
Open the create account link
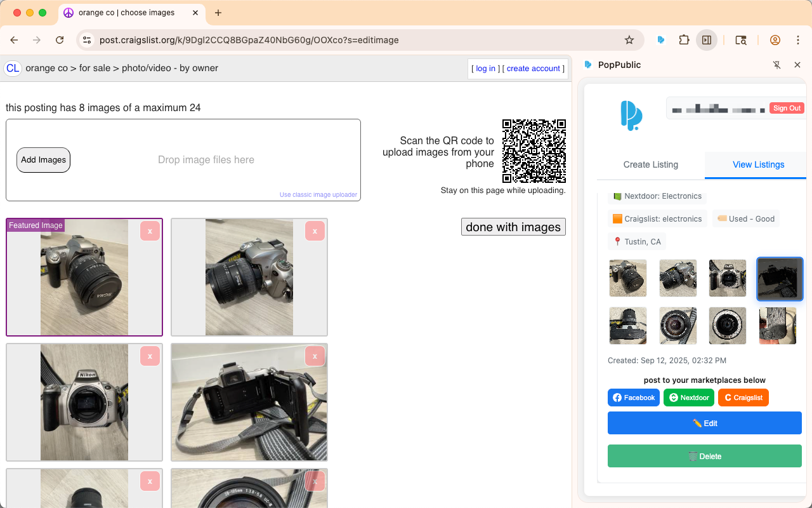[x=534, y=69]
